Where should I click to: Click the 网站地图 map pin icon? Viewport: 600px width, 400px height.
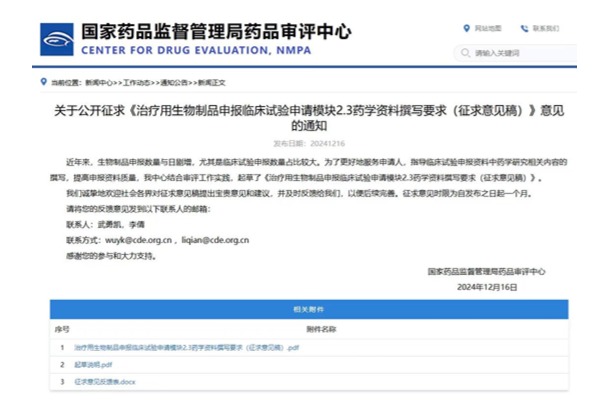466,28
